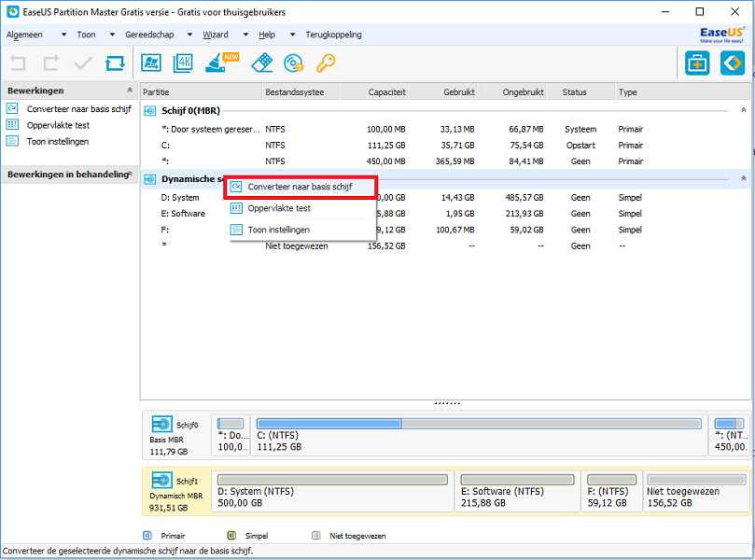This screenshot has width=755, height=560.
Task: Click the surface test grid icon in the sidebar
Action: tap(12, 125)
